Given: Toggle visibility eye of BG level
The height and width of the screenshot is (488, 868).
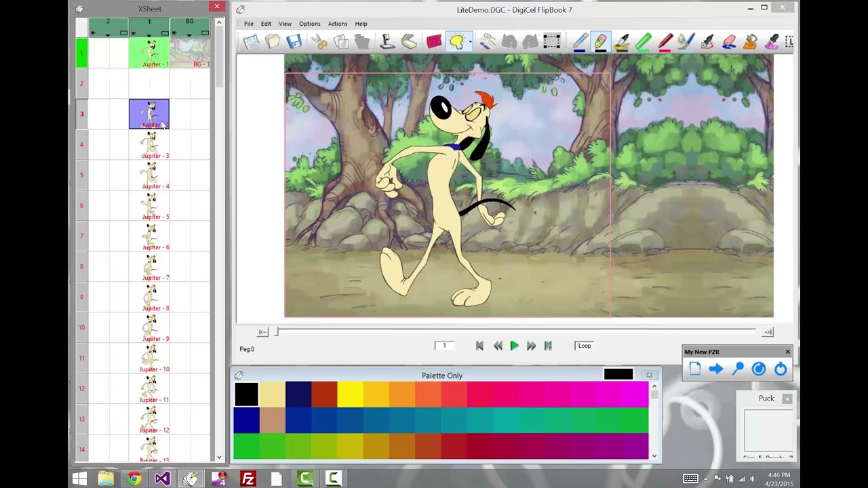Looking at the screenshot, I should 174,32.
